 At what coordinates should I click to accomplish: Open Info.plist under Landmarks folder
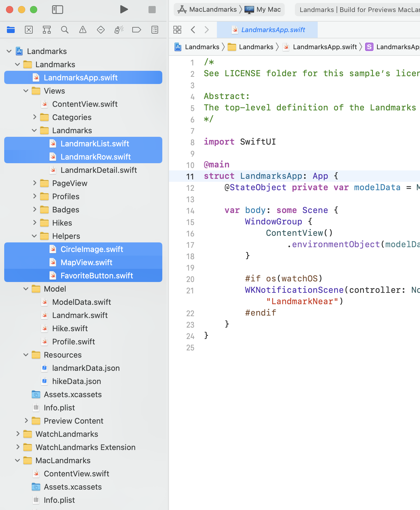point(83,408)
